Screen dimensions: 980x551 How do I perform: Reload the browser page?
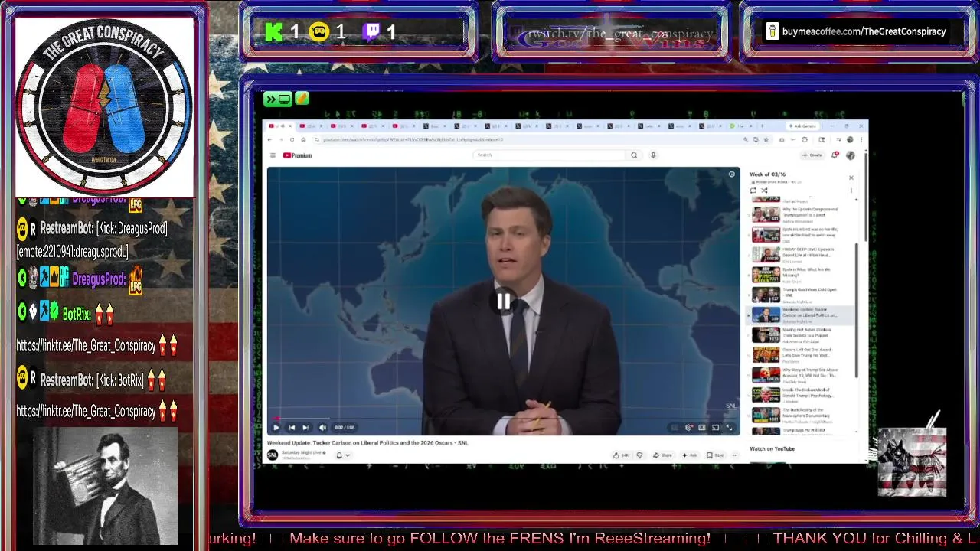292,139
